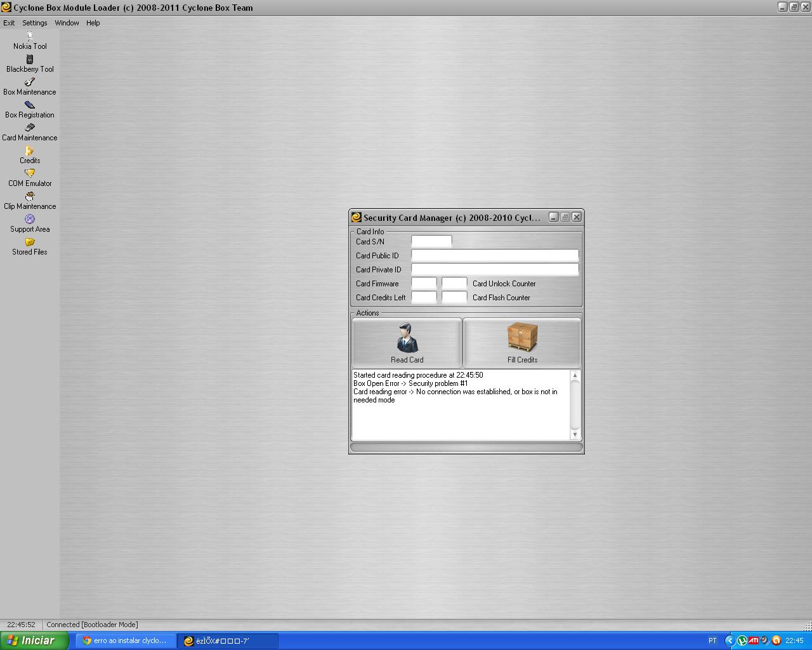Open the Nokia Tool module

click(30, 41)
